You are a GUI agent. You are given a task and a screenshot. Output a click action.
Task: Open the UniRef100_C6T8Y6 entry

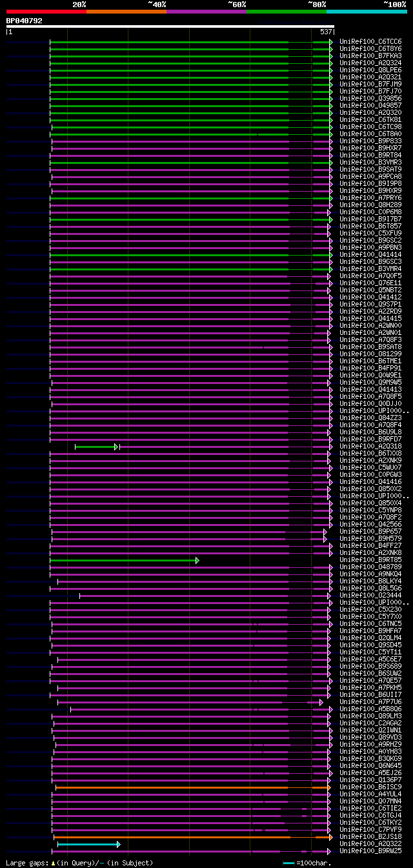point(370,49)
